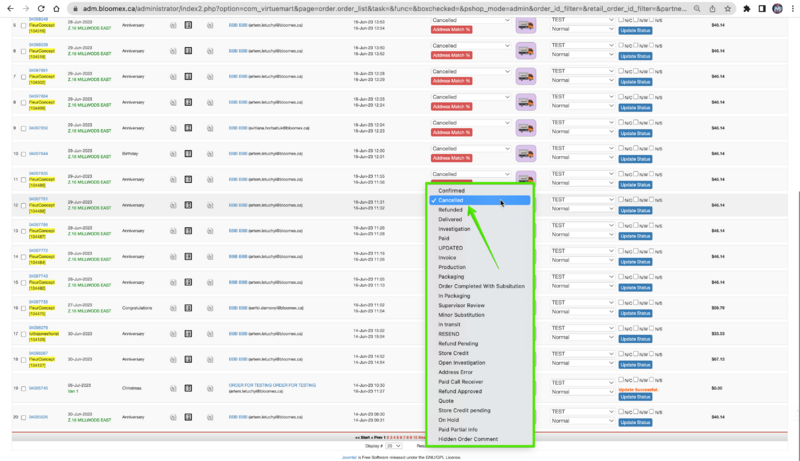The image size is (800, 461).
Task: Click the delivery truck icon in row 10
Action: tap(526, 153)
